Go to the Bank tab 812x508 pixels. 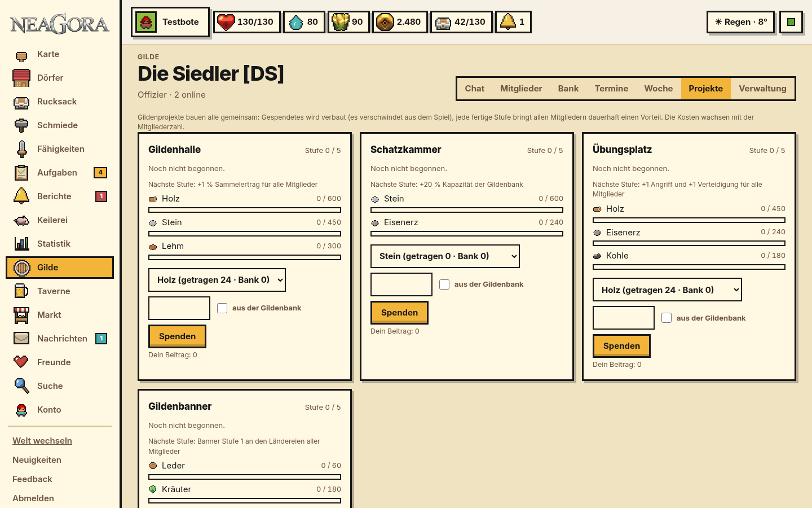tap(568, 89)
